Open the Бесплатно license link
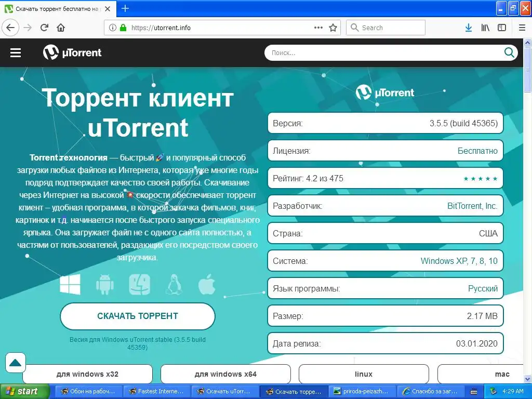Viewport: 532px width, 399px height. tap(477, 151)
